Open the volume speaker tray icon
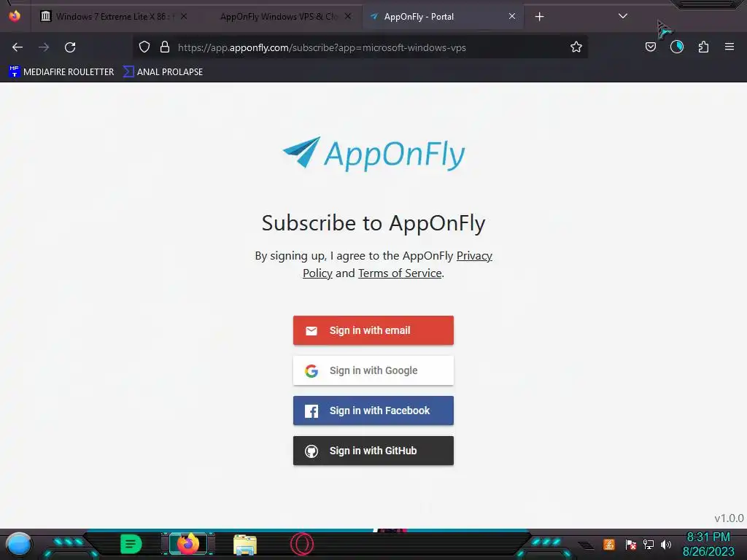The width and height of the screenshot is (747, 560). [x=666, y=544]
